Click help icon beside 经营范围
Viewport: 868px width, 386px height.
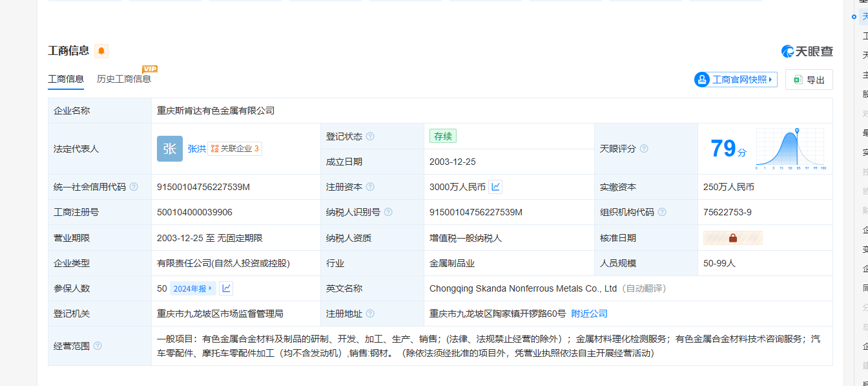[98, 346]
